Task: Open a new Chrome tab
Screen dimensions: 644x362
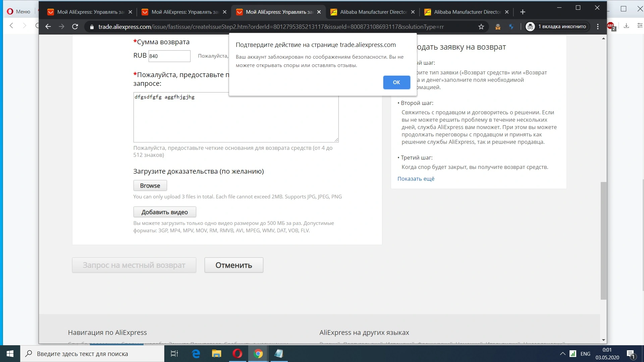Action: pos(523,12)
